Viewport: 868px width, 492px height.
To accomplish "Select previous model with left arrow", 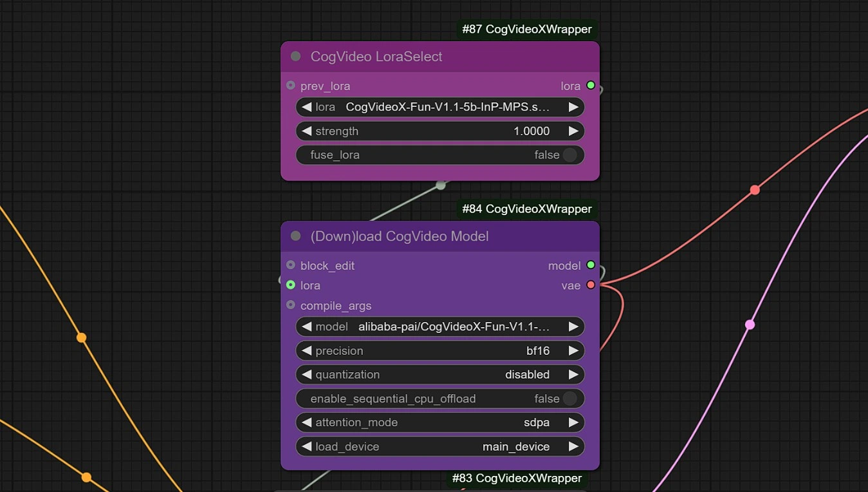I will [306, 326].
